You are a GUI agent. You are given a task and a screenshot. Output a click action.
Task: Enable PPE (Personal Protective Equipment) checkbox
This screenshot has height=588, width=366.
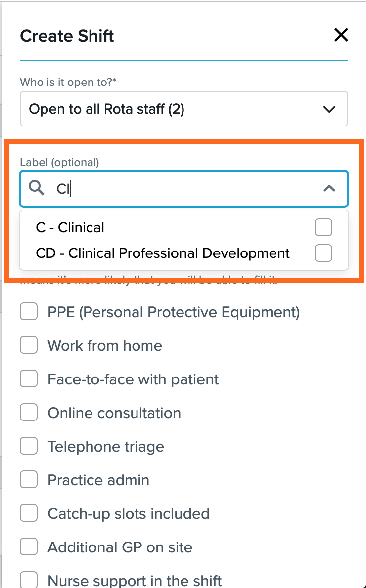tap(29, 312)
